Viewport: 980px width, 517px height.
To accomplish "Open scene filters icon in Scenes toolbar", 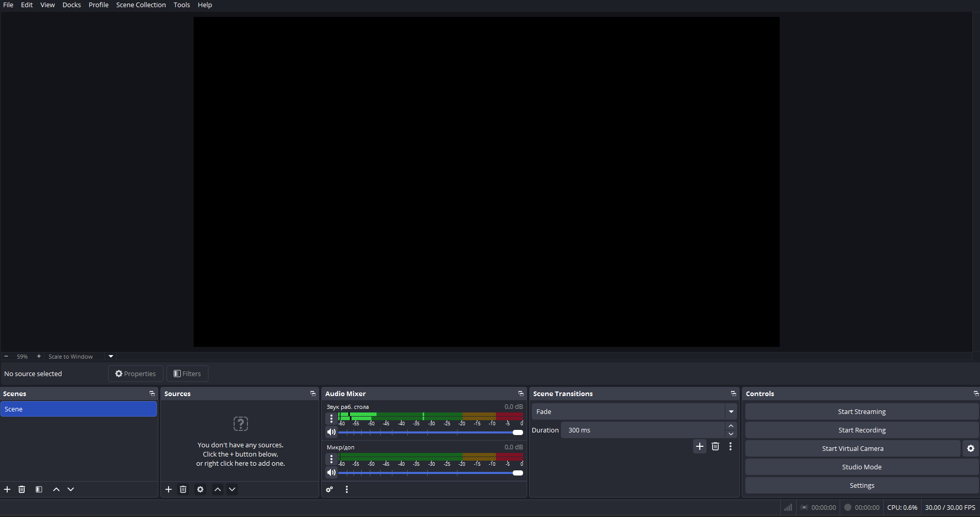I will [x=39, y=489].
